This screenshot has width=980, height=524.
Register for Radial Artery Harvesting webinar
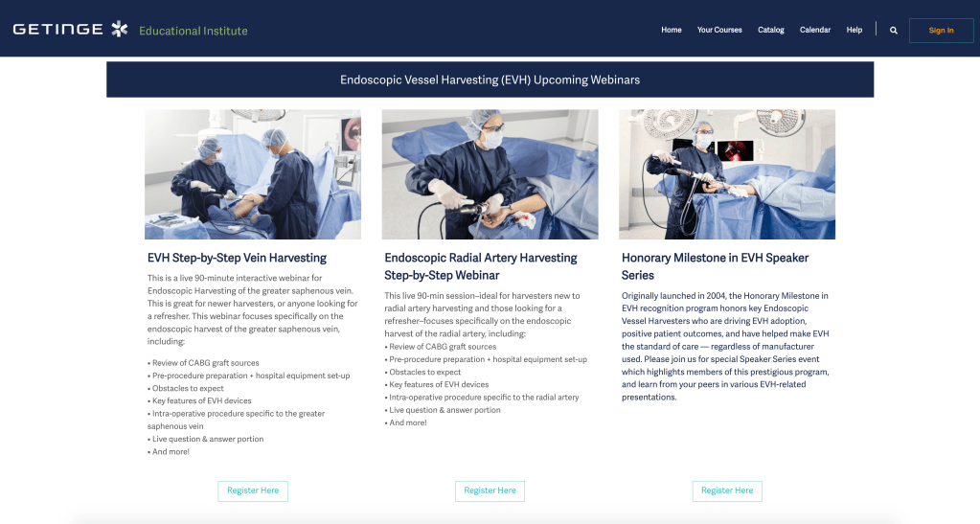[x=490, y=490]
